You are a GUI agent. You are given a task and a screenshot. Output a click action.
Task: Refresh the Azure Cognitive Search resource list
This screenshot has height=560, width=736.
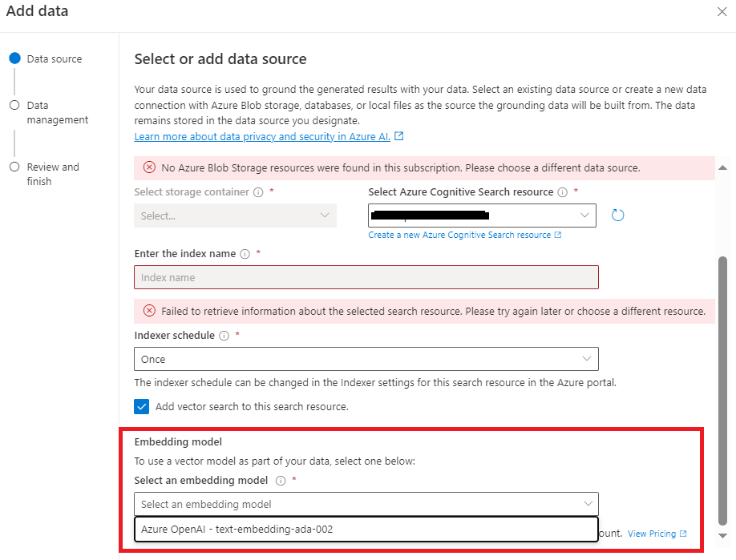click(617, 215)
